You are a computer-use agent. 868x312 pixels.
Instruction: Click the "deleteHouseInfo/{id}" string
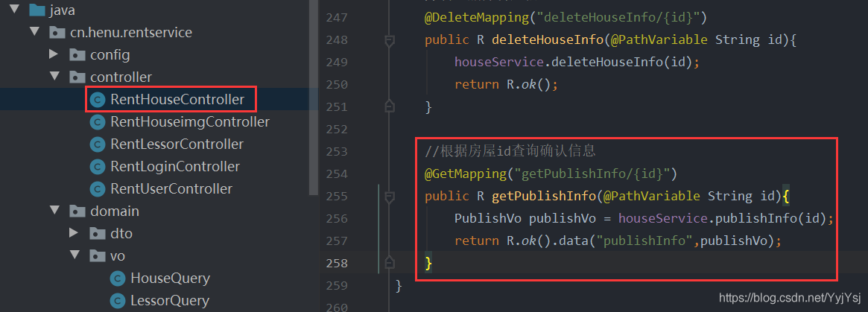coord(617,18)
